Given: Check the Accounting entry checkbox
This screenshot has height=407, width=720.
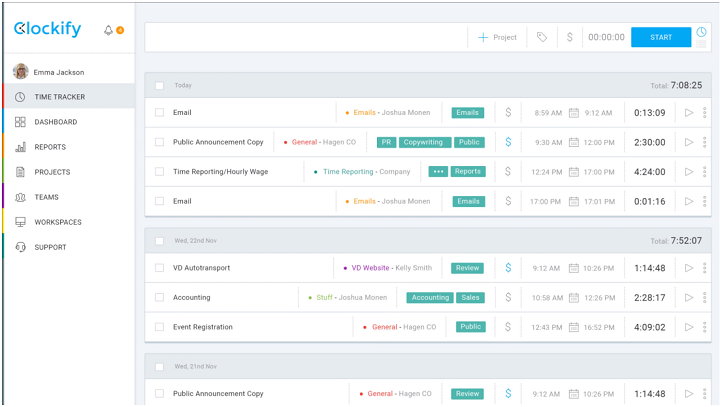Looking at the screenshot, I should [x=159, y=297].
